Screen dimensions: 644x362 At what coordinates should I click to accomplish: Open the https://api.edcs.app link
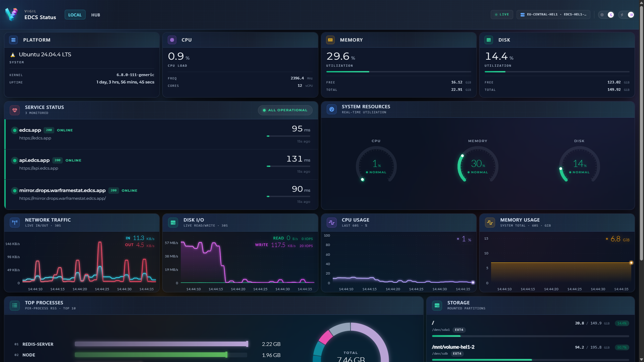point(39,168)
